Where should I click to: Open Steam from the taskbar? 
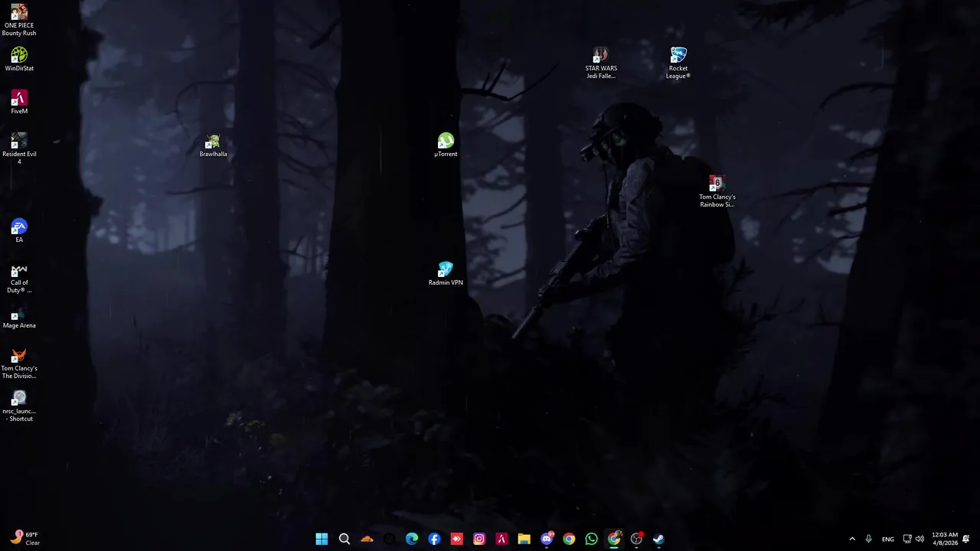click(658, 539)
